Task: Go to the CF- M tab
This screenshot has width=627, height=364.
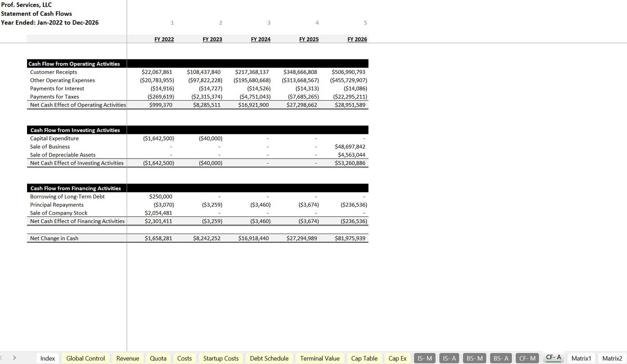Action: (527, 358)
